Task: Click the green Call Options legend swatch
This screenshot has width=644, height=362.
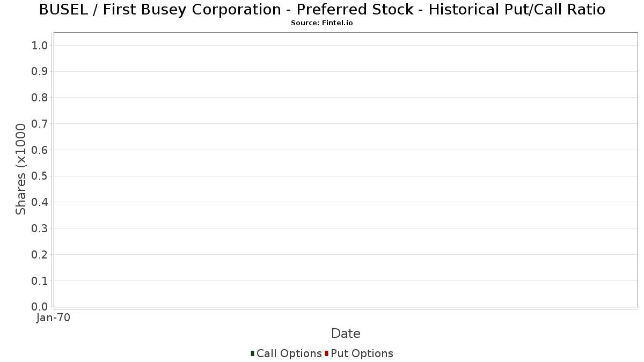Action: 252,353
